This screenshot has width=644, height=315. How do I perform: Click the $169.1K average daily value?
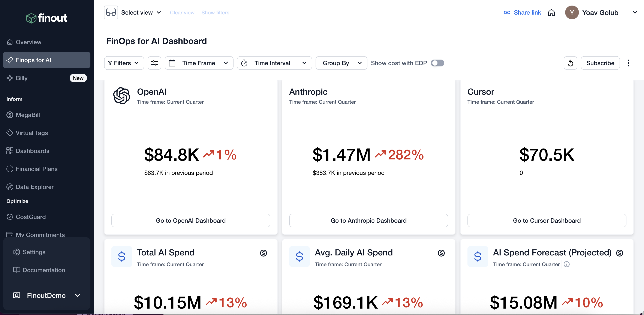[x=346, y=302]
